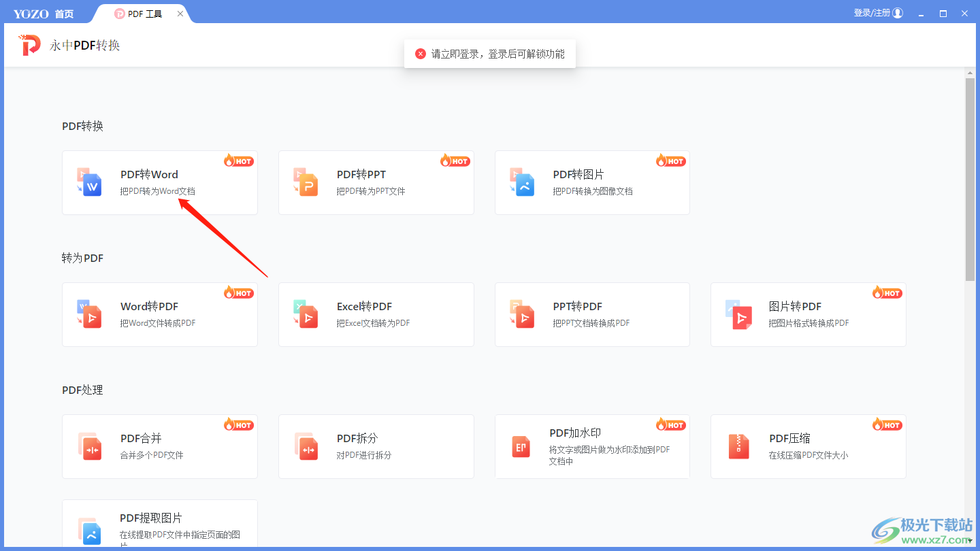Click the PDF合并 merge icon
Image resolution: width=980 pixels, height=551 pixels.
tap(89, 446)
